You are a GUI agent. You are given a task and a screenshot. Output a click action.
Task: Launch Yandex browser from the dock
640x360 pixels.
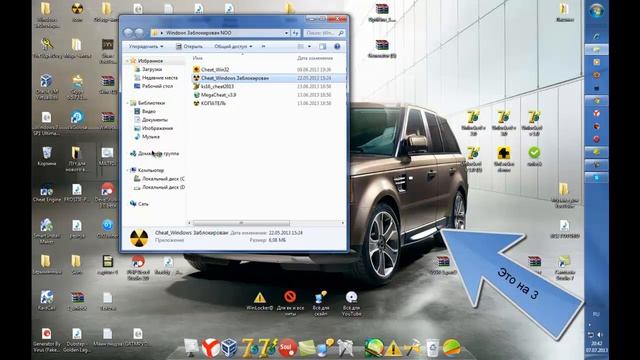tap(211, 348)
